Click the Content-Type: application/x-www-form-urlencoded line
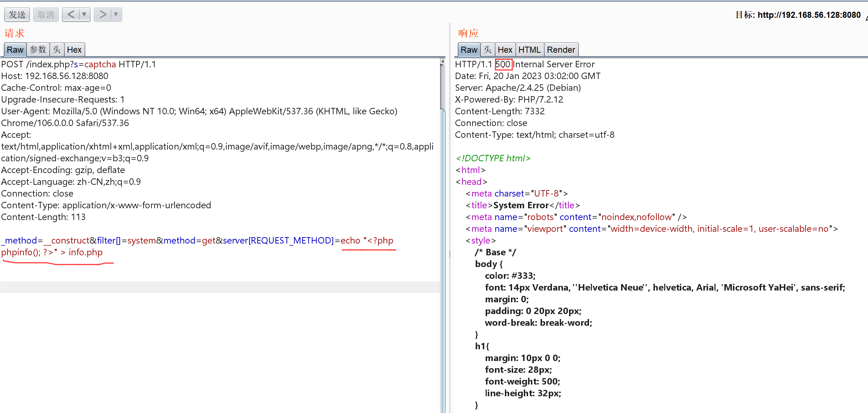 pos(106,205)
